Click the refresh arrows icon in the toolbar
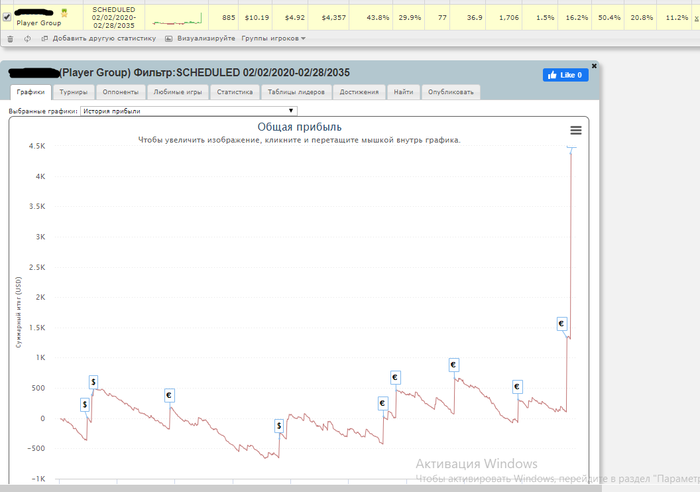The width and height of the screenshot is (700, 492). (27, 39)
